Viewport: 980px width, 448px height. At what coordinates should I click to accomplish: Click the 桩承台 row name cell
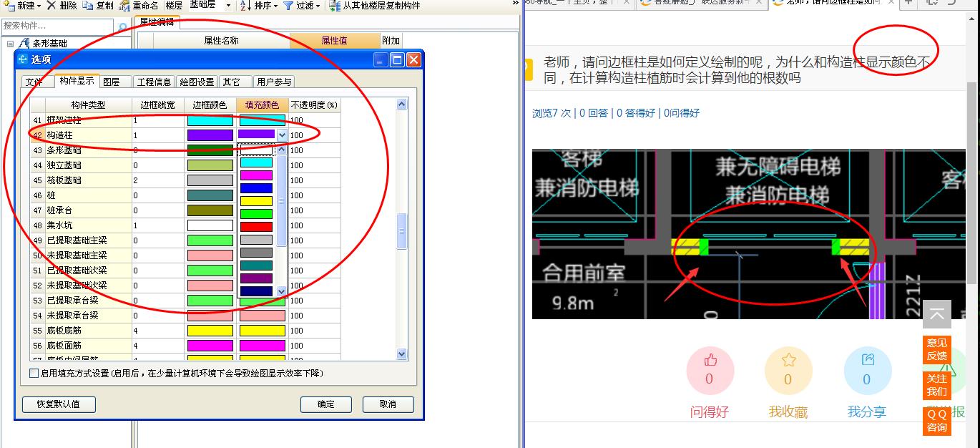coord(89,210)
